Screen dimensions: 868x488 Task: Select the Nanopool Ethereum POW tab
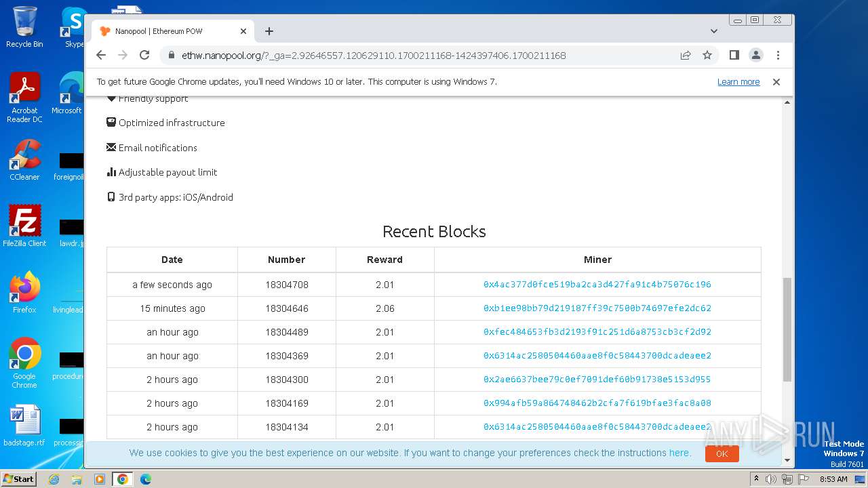coord(173,31)
